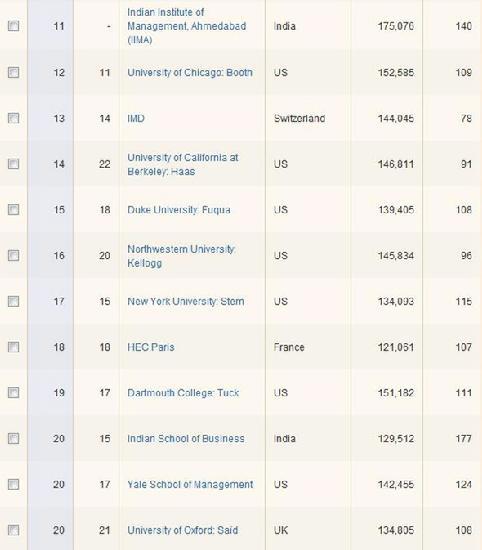
Task: Click rank 12 beside University of Chicago: Booth
Action: click(x=59, y=73)
